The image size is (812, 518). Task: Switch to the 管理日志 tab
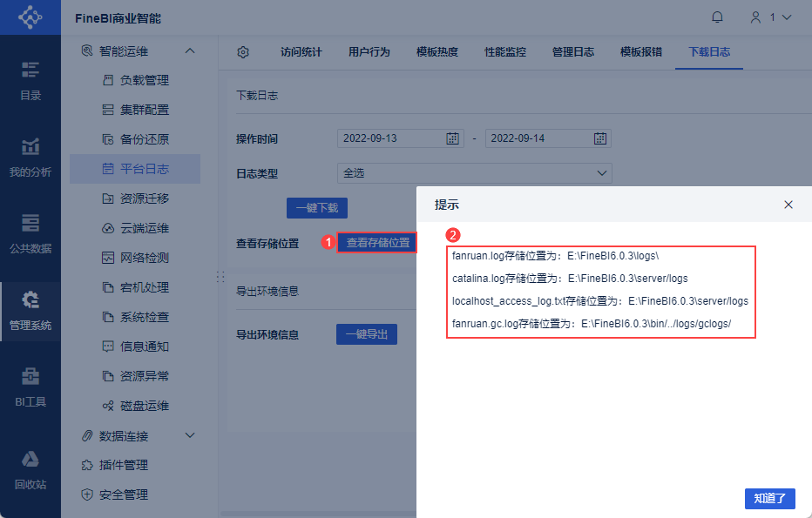pyautogui.click(x=572, y=52)
